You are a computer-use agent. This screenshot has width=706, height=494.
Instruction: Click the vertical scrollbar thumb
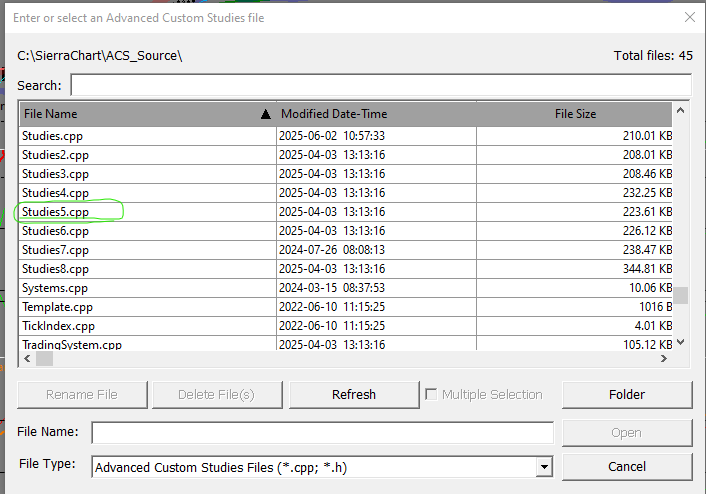tap(680, 295)
